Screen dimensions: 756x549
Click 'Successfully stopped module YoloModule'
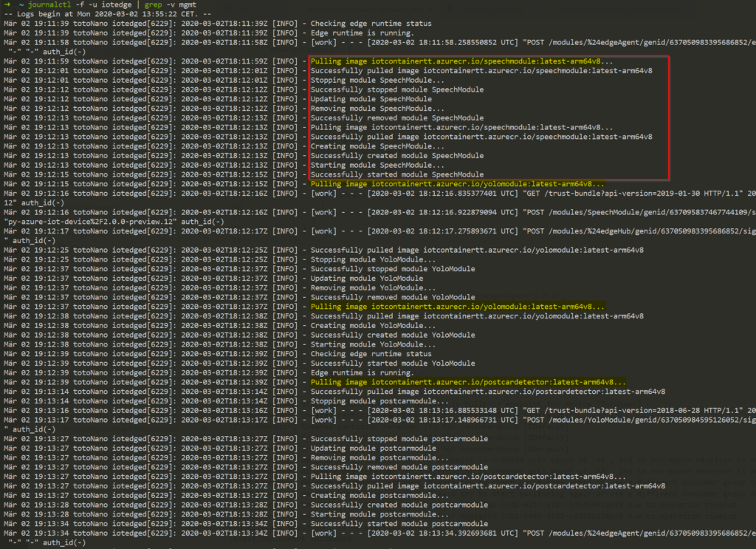tap(393, 269)
